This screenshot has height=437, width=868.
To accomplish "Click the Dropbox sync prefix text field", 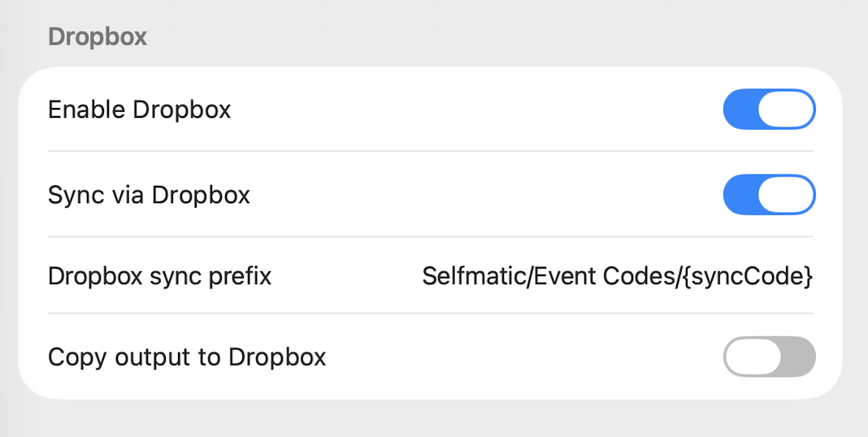I will 617,276.
